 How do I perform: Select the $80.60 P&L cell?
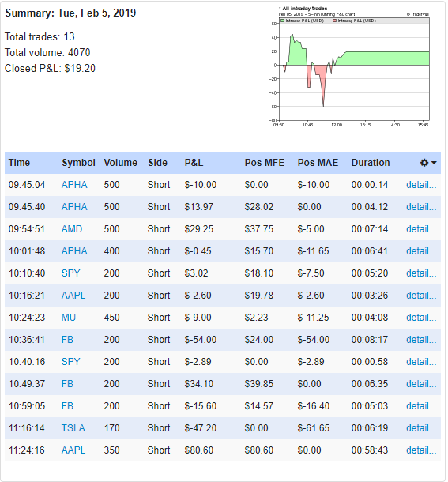199,450
